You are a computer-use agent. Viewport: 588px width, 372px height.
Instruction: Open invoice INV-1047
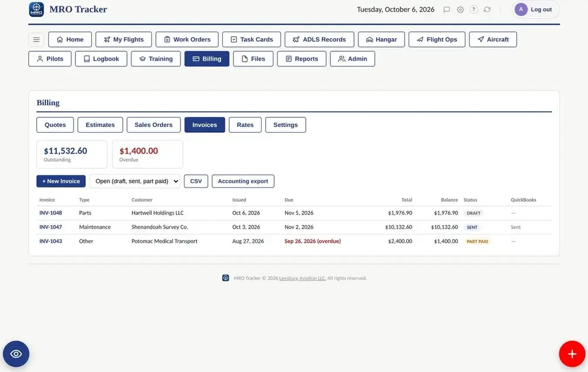51,227
